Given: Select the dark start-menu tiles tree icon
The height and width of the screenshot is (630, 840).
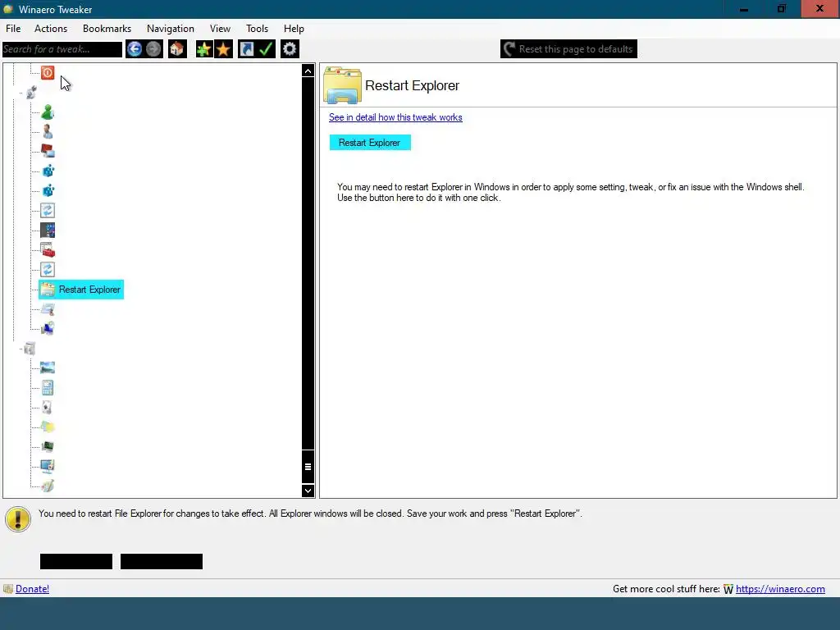Looking at the screenshot, I should click(48, 231).
